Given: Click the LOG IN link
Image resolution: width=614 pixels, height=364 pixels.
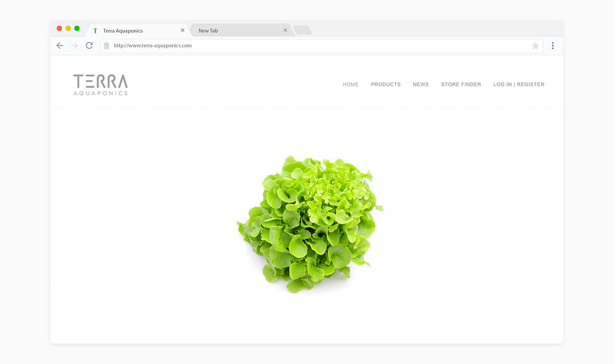Looking at the screenshot, I should pos(503,84).
